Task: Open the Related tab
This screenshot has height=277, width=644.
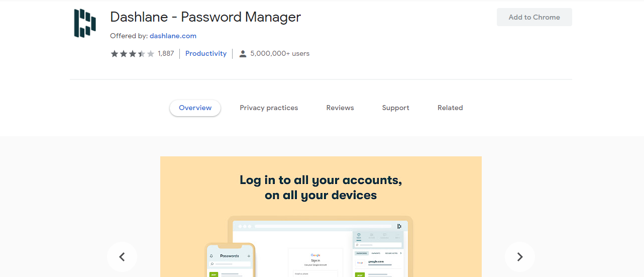Action: point(450,108)
